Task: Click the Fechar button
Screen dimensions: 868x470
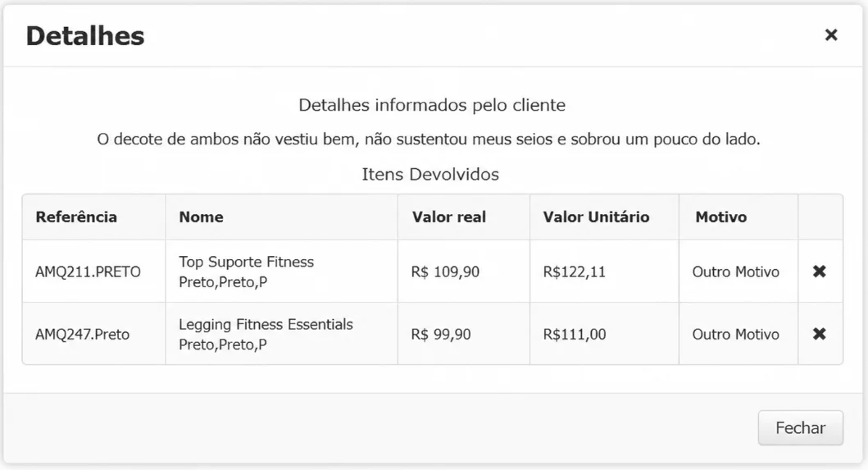Action: [x=801, y=428]
